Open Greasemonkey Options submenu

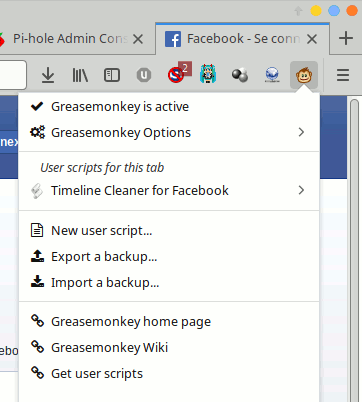coord(169,132)
